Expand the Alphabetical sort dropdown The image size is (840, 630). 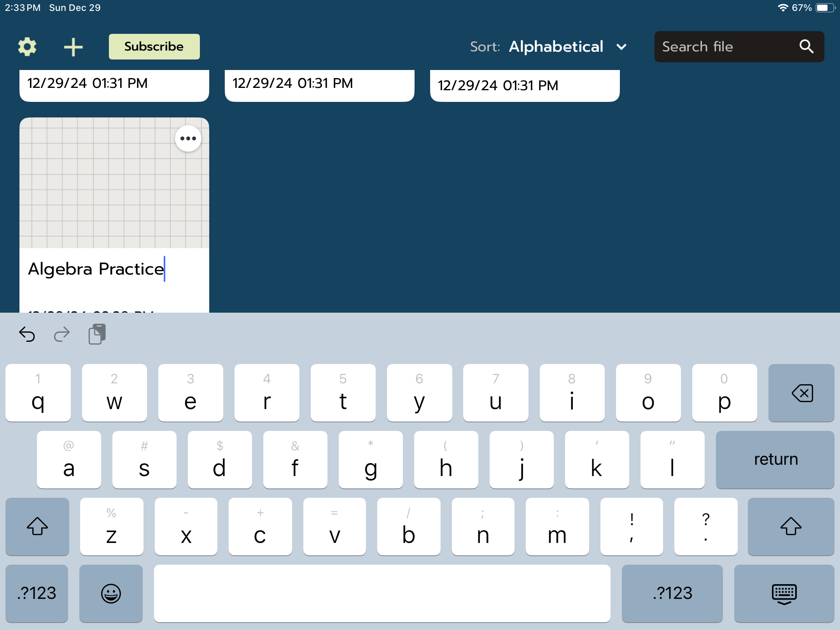tap(556, 47)
